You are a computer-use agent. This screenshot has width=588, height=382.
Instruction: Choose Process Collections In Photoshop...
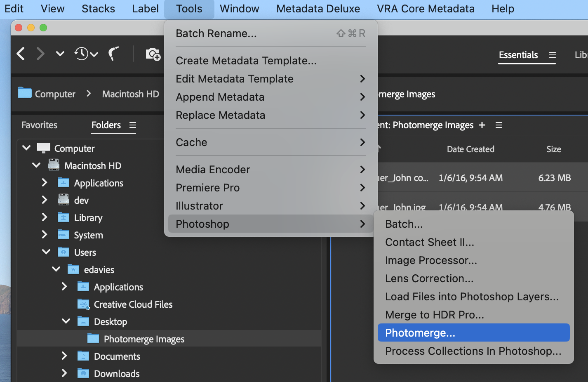point(473,351)
